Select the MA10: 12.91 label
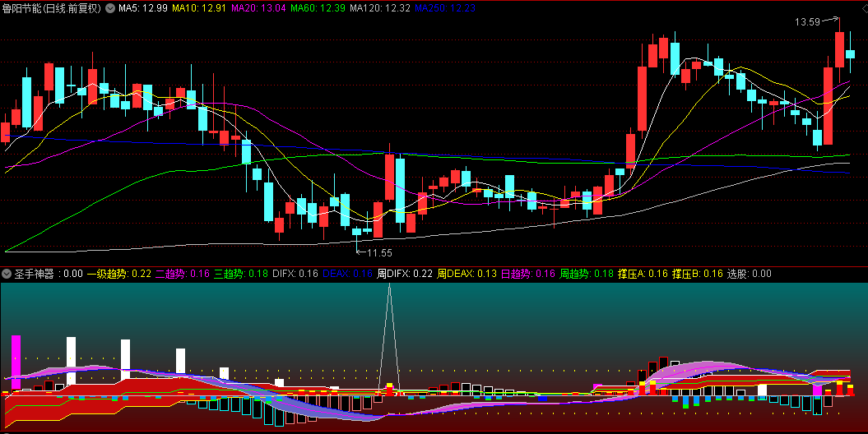The image size is (868, 434). [x=199, y=8]
